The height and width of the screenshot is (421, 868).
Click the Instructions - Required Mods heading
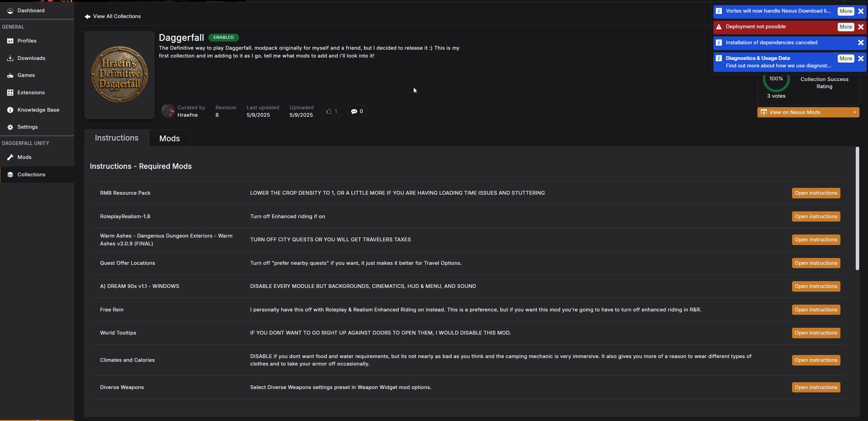[141, 166]
